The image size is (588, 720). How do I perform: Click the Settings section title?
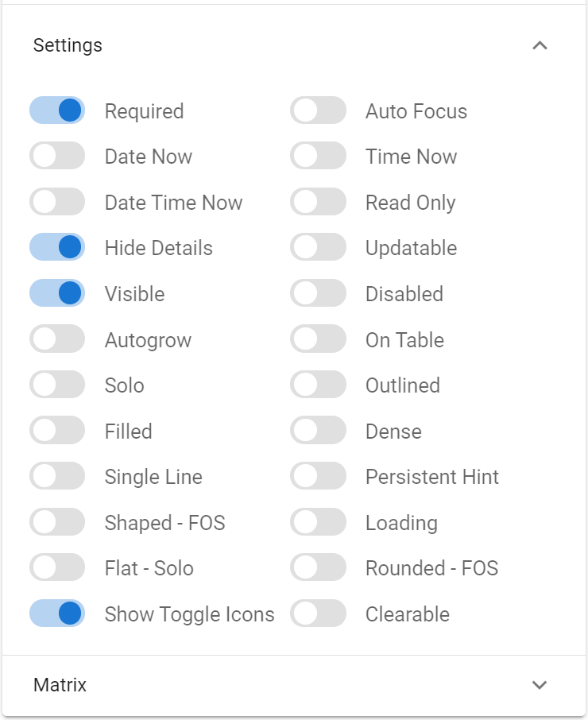[x=68, y=46]
